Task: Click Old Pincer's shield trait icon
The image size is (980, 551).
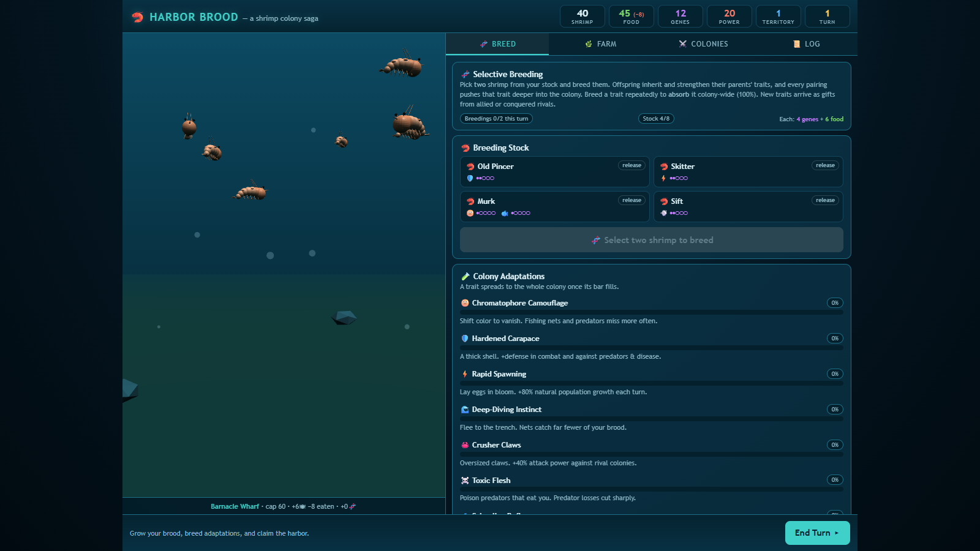Action: click(470, 178)
